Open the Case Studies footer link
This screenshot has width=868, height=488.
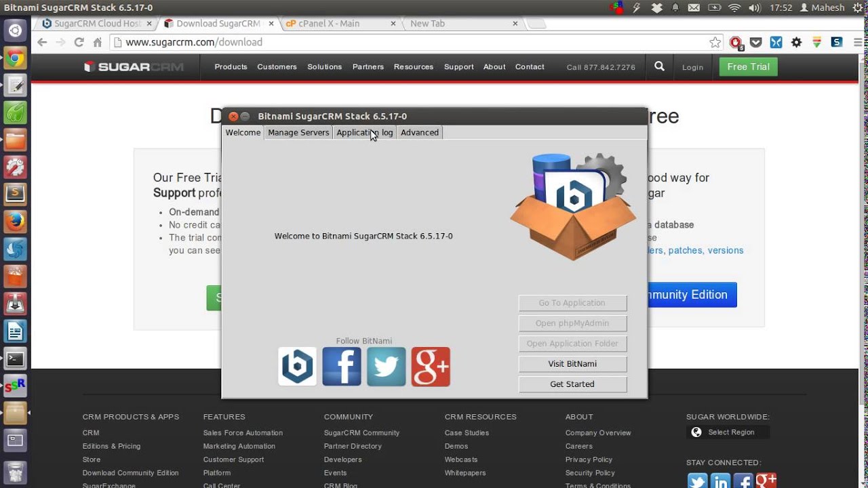click(467, 433)
